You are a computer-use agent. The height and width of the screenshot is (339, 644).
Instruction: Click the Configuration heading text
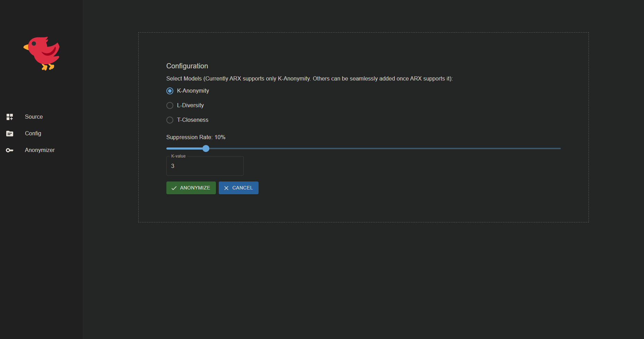coord(187,66)
